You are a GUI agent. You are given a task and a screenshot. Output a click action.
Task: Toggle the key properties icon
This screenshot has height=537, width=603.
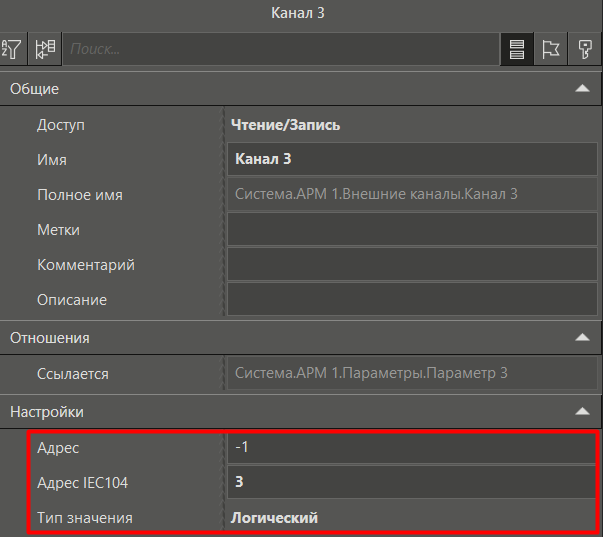584,48
